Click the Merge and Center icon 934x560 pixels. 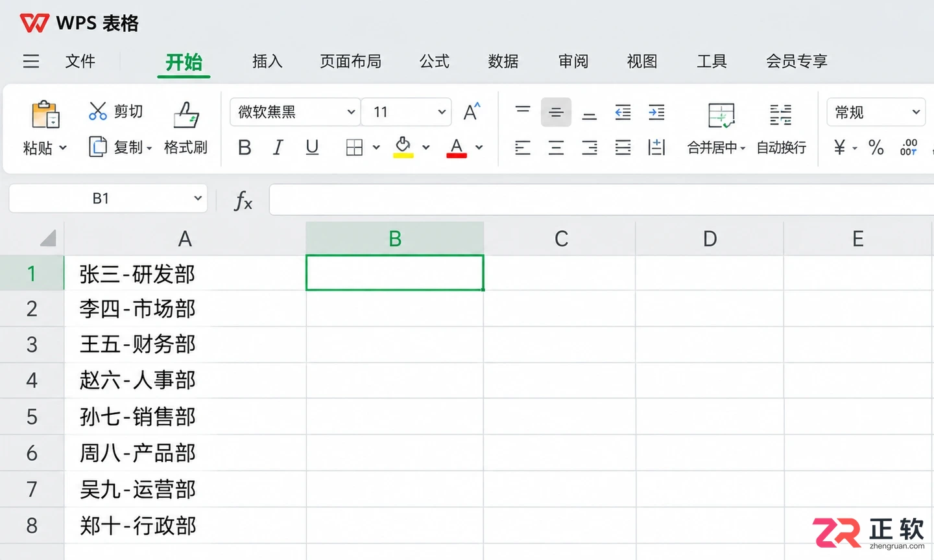(721, 115)
